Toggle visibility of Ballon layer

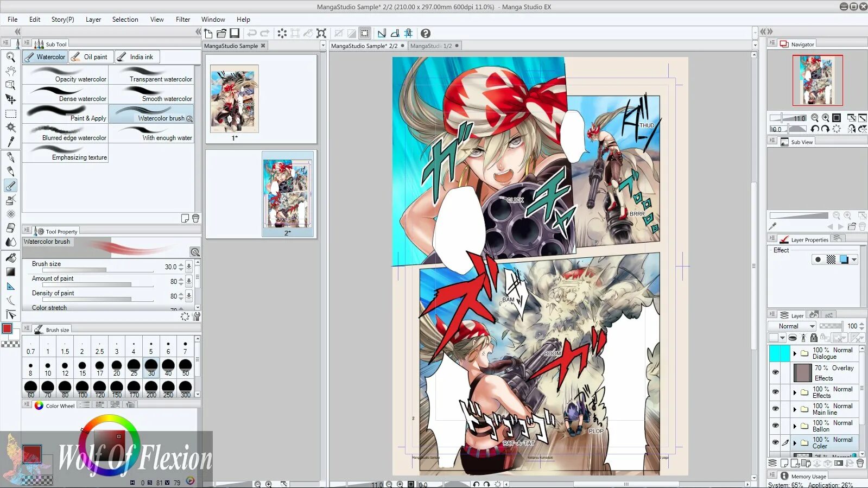click(x=775, y=426)
